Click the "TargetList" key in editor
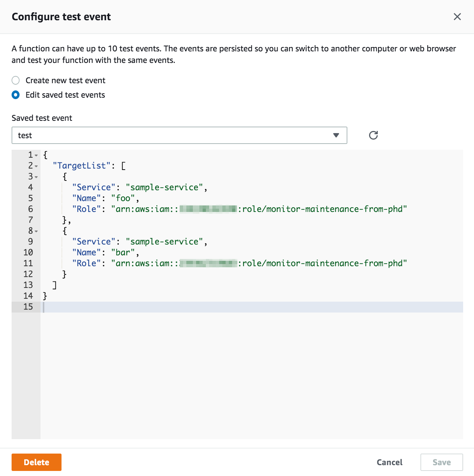The height and width of the screenshot is (476, 474). click(82, 166)
